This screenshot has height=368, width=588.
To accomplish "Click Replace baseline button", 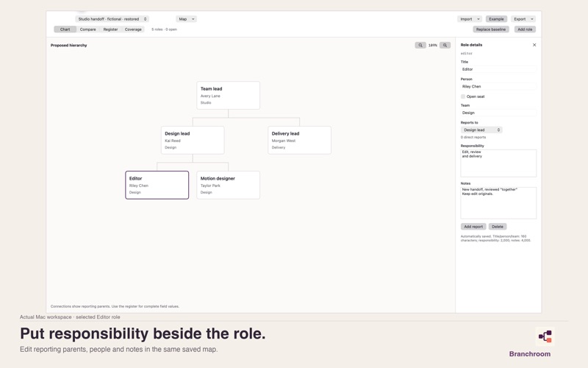I will (491, 29).
